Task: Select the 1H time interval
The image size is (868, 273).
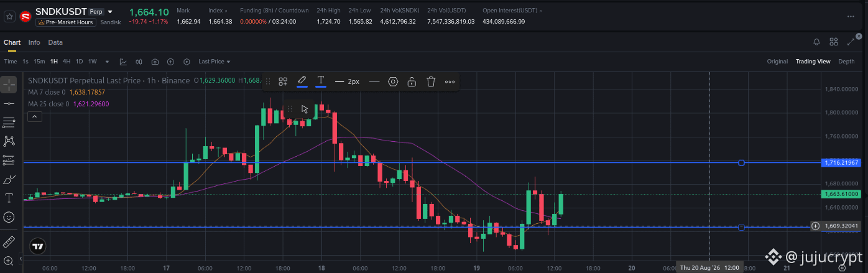Action: pos(54,62)
